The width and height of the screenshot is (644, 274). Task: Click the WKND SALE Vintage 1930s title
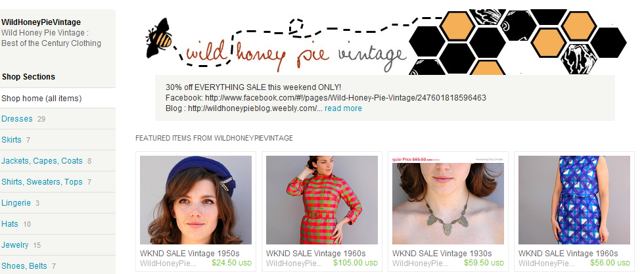tap(442, 253)
